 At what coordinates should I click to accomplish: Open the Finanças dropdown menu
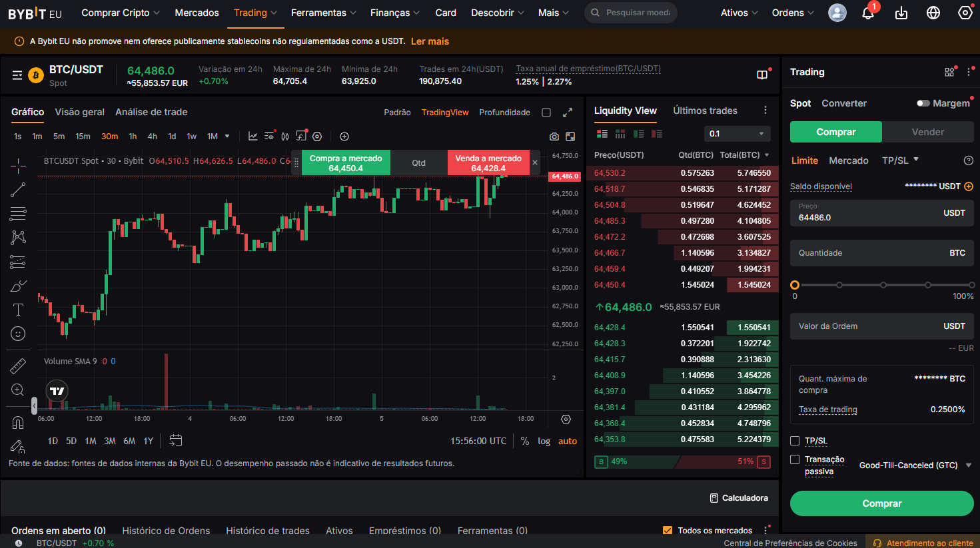(395, 13)
